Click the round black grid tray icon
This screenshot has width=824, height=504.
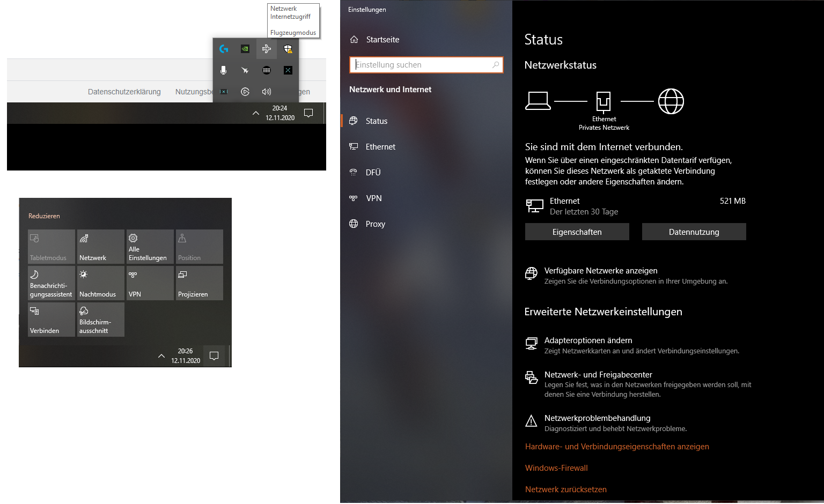[x=267, y=70]
